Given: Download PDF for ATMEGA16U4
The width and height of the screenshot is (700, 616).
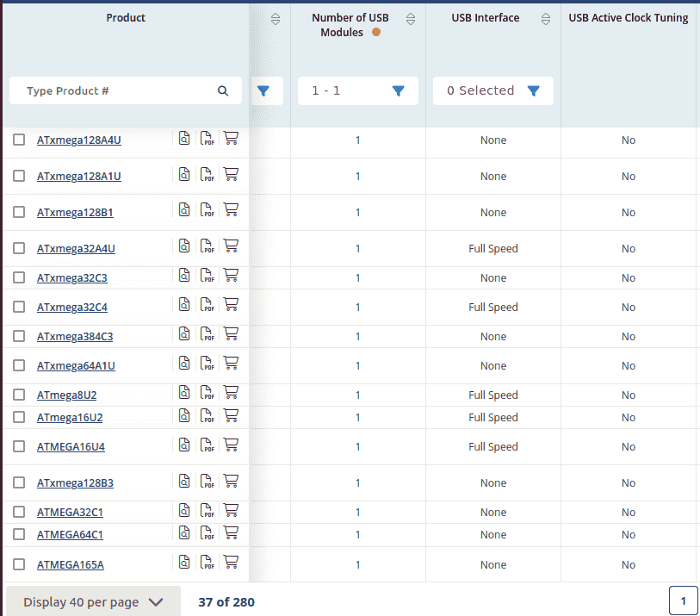Looking at the screenshot, I should 208,445.
